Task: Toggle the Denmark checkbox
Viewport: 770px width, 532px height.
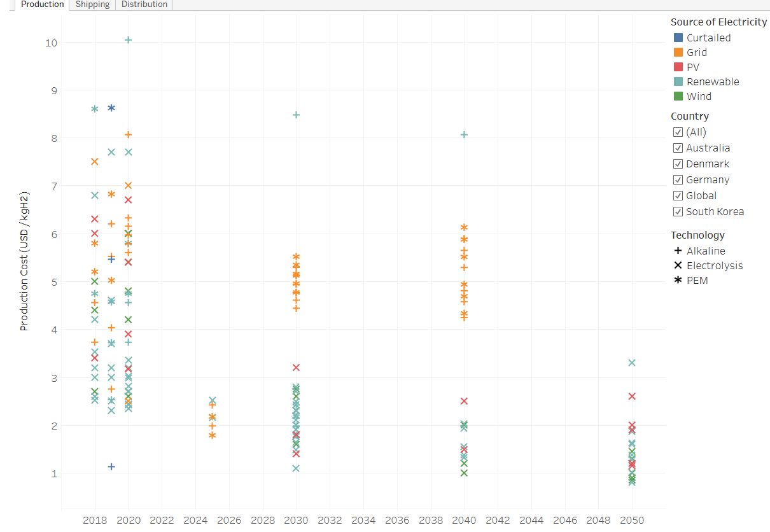Action: [678, 164]
